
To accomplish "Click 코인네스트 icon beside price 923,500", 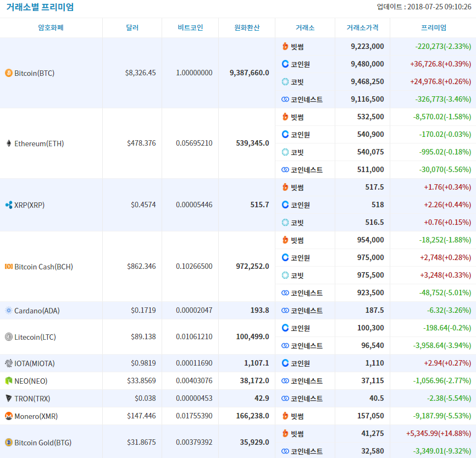I will [285, 293].
